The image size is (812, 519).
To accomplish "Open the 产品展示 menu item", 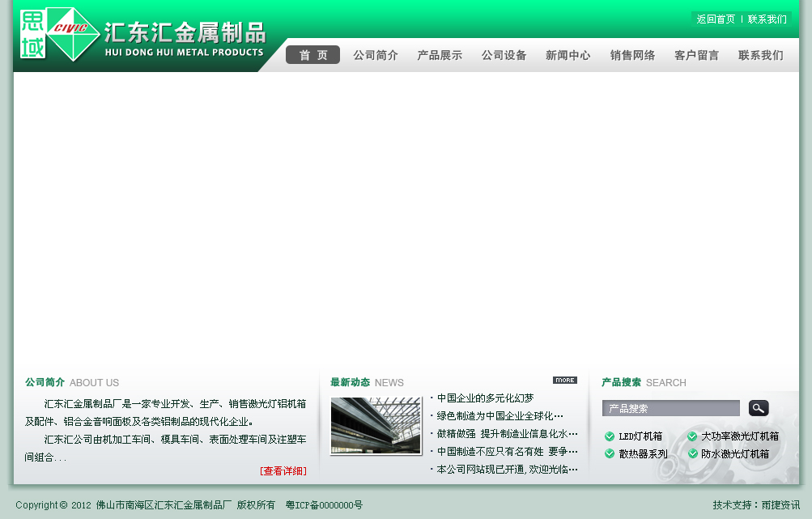I will coord(440,55).
